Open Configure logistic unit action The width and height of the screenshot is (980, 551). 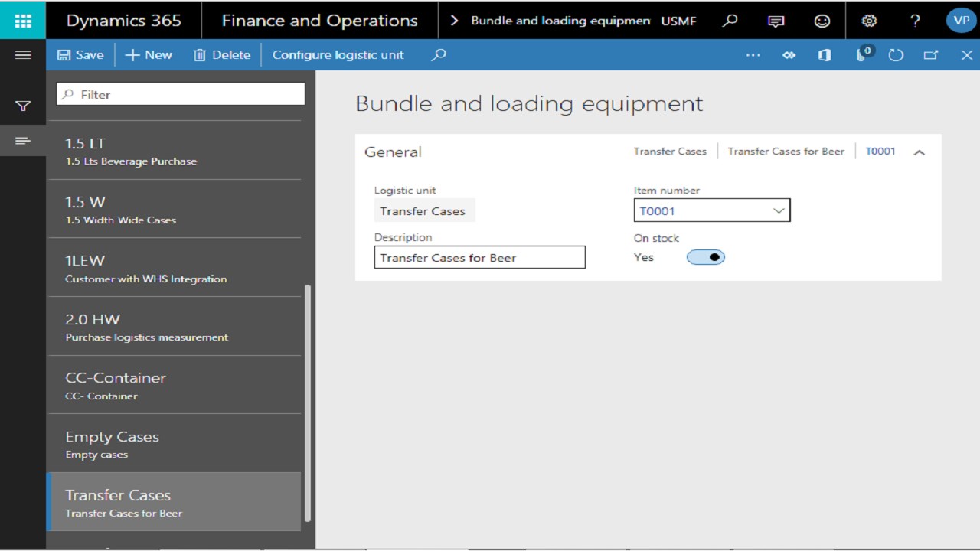pos(338,55)
